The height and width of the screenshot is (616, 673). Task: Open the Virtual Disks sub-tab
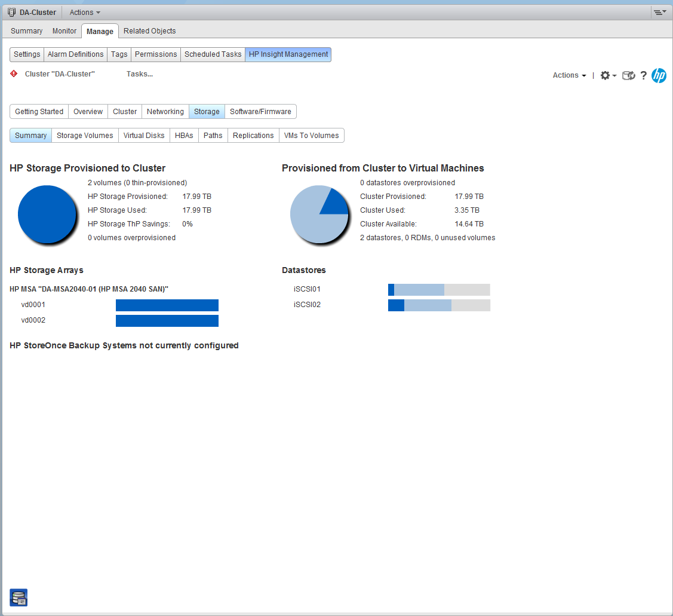click(144, 135)
